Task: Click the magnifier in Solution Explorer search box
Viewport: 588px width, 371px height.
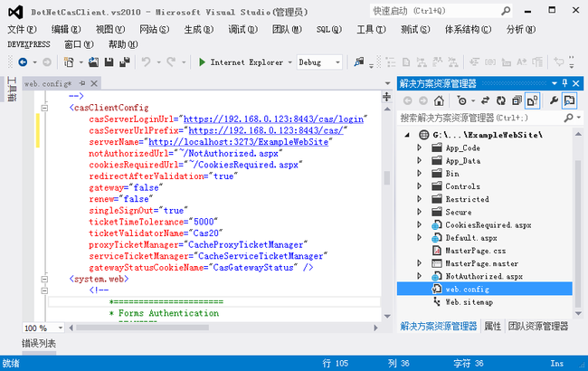Action: (568, 118)
